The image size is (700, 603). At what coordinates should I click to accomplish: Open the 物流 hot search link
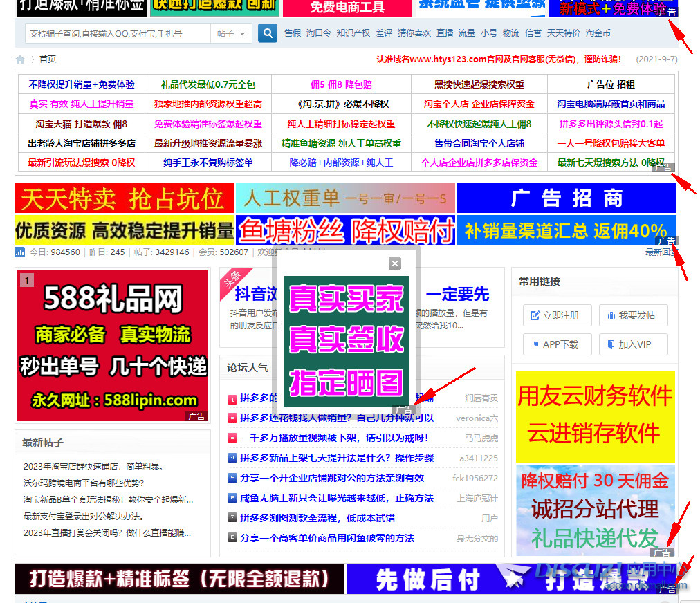coord(510,33)
